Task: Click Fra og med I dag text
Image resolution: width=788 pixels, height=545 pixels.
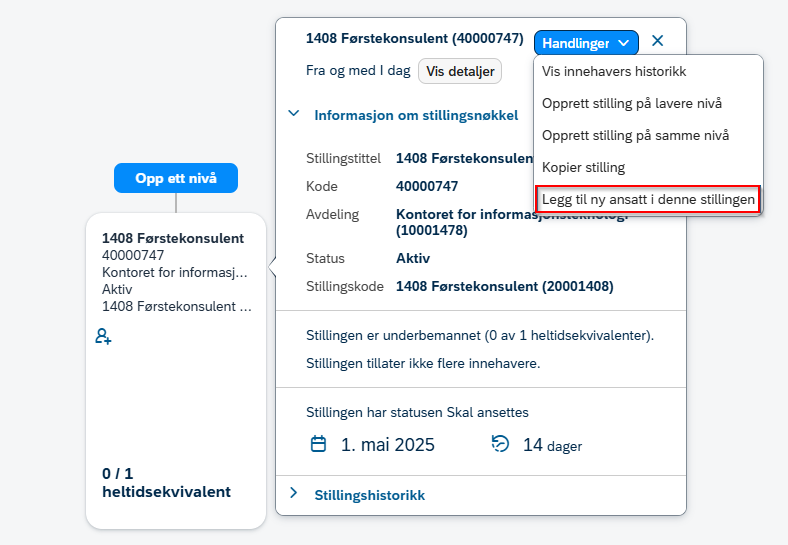Action: (x=358, y=70)
